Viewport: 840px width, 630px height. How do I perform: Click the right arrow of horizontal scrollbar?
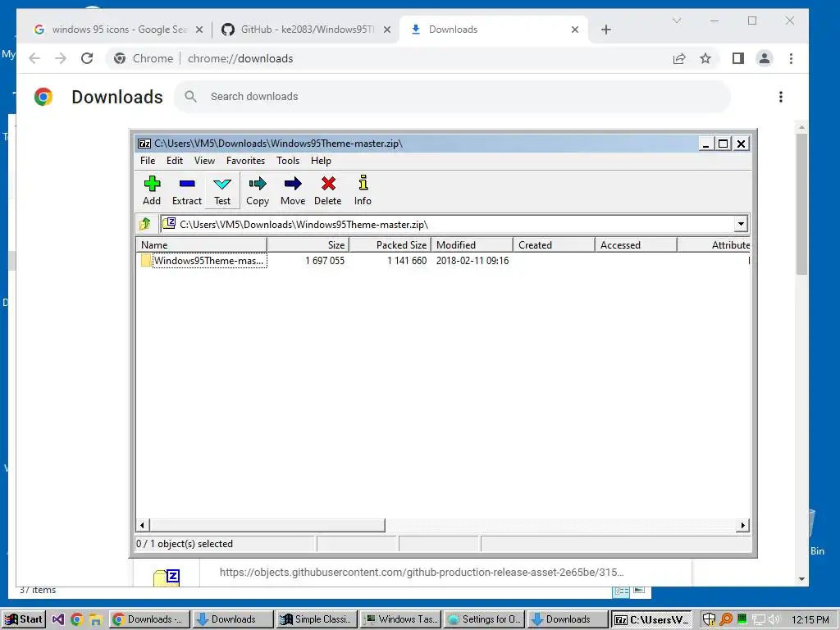click(x=743, y=525)
